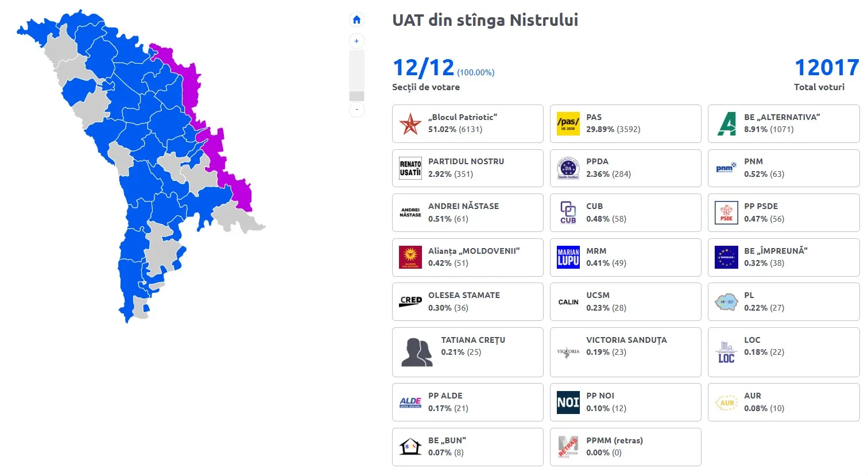
Task: Zoom out the map with minus button
Action: click(x=356, y=109)
